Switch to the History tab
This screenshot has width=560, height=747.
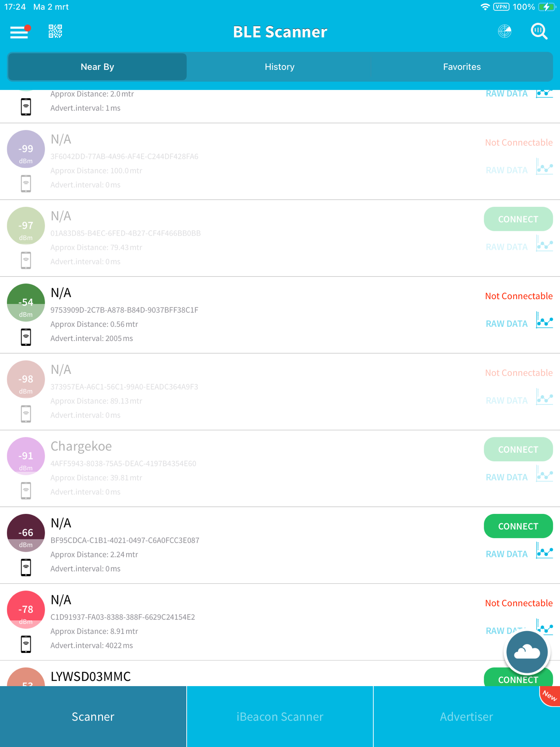click(280, 67)
